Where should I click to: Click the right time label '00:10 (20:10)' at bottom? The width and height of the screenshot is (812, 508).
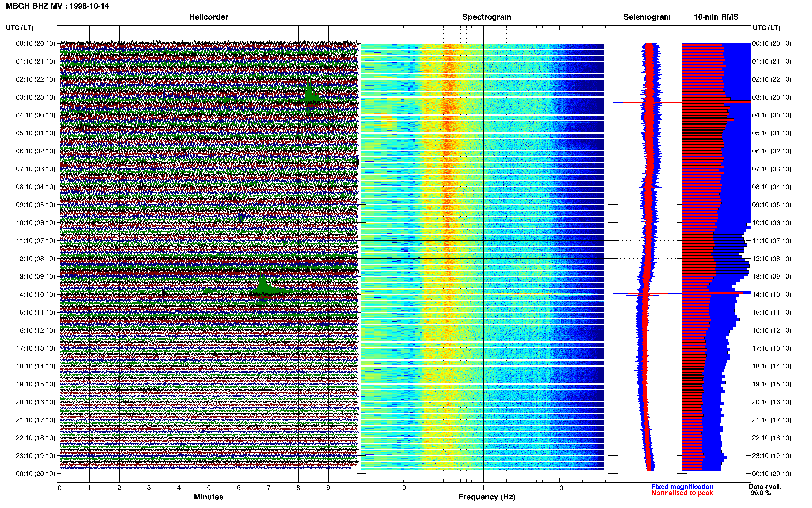click(x=772, y=474)
